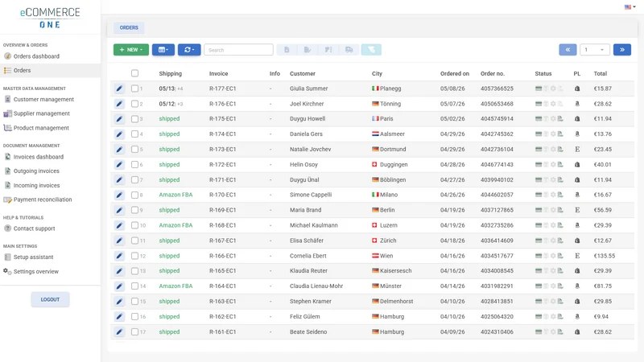This screenshot has width=644, height=362.
Task: Click the document-edit icon in the toolbar
Action: pyautogui.click(x=308, y=50)
